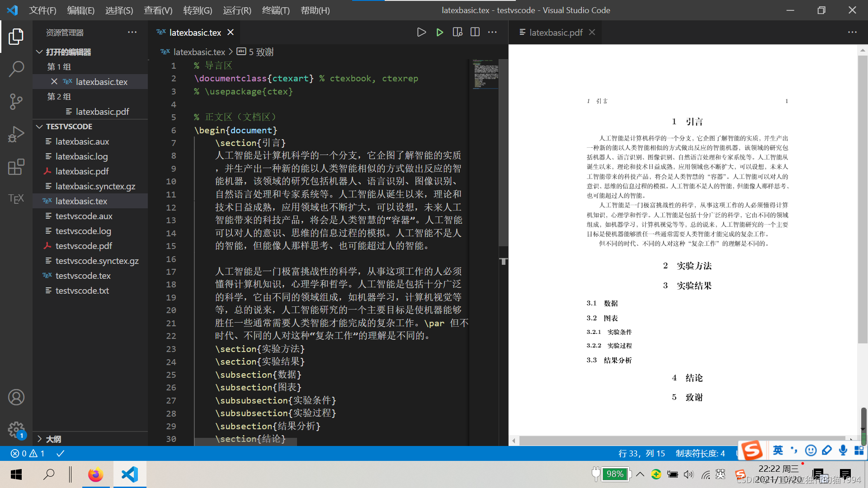This screenshot has width=868, height=488.
Task: Open testvscode.tex file
Action: coord(83,276)
